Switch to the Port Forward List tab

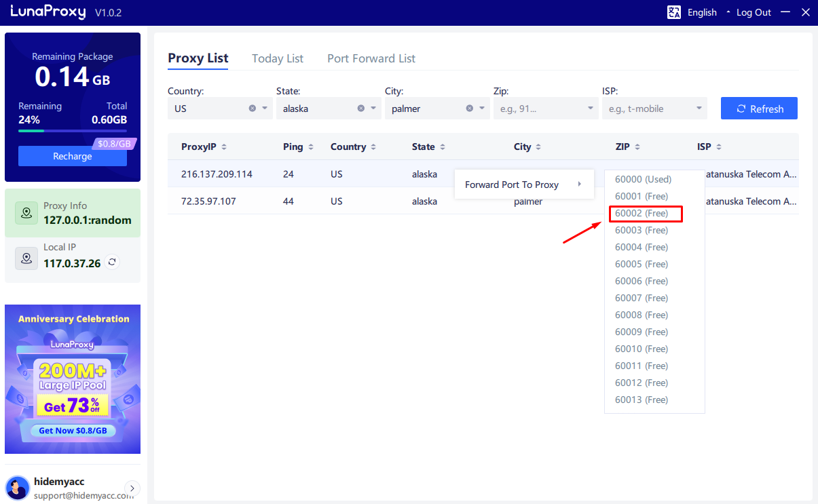pos(371,58)
